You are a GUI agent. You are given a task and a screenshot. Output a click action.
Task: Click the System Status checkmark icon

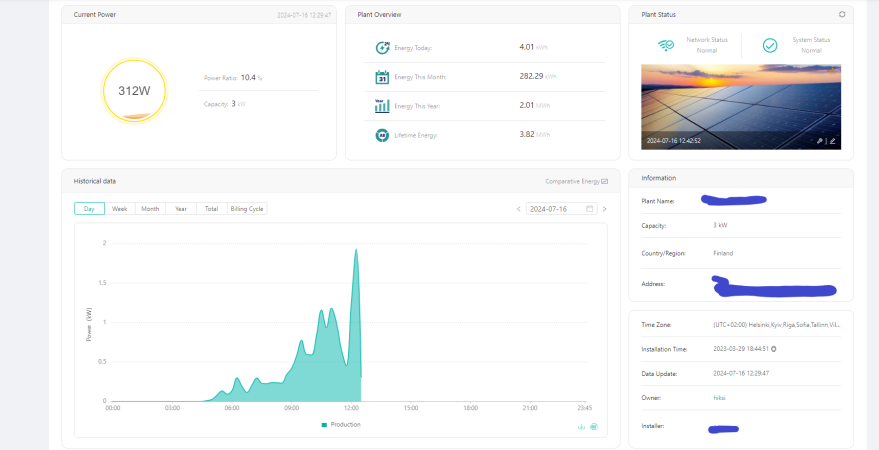tap(770, 45)
